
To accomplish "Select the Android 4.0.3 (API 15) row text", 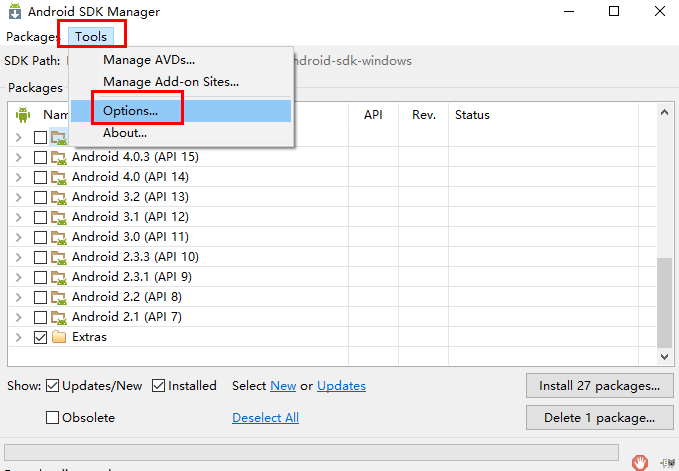I will (x=135, y=157).
